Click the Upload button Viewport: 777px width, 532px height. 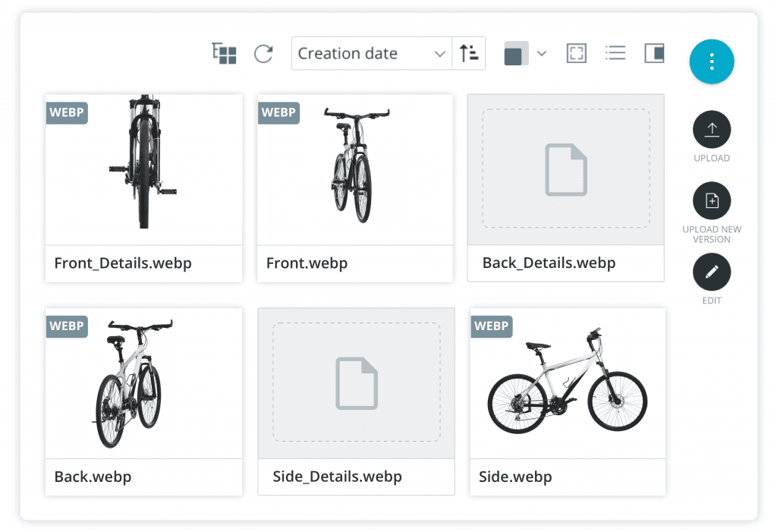[x=712, y=131]
